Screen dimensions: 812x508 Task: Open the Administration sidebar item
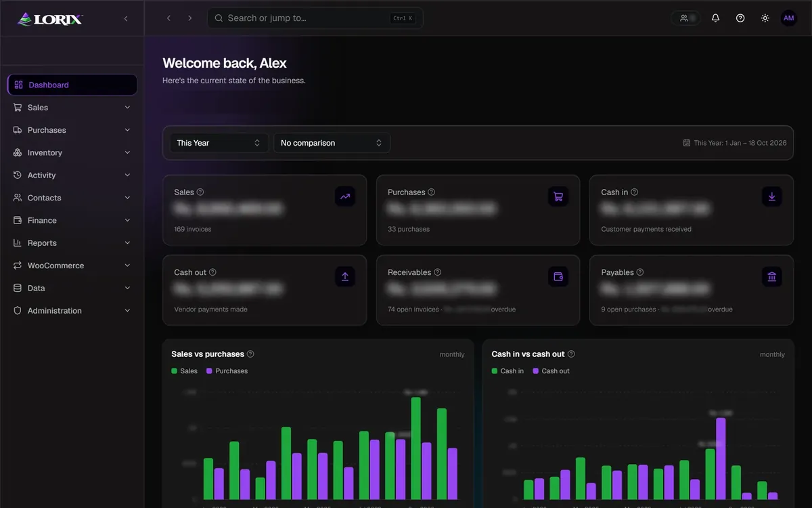coord(72,311)
